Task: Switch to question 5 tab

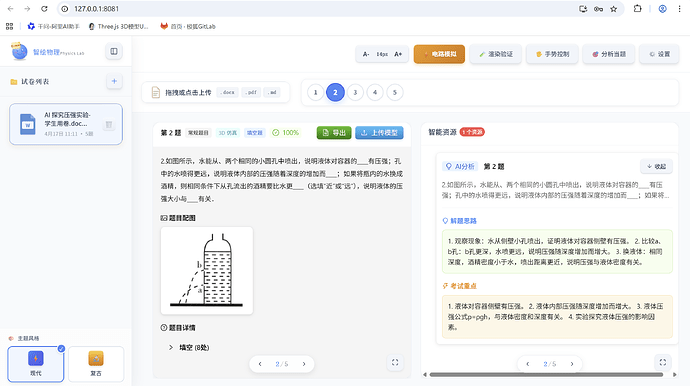Action: [394, 92]
